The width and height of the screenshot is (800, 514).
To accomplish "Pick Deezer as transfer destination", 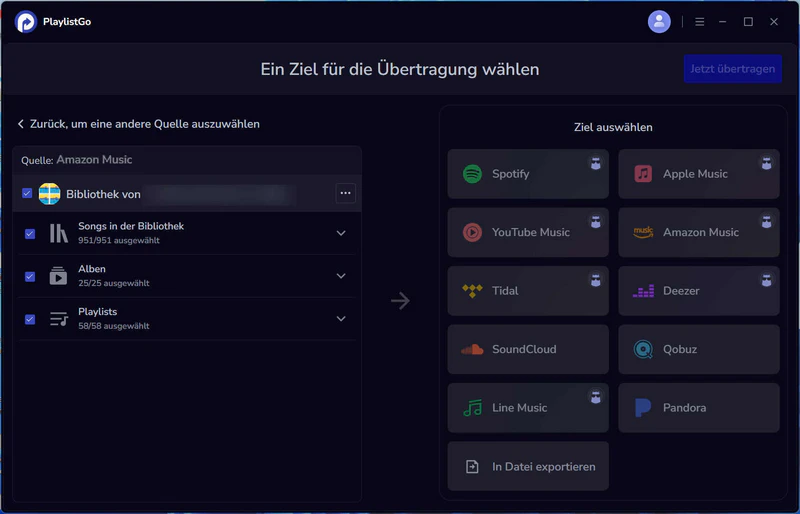I will pyautogui.click(x=699, y=291).
